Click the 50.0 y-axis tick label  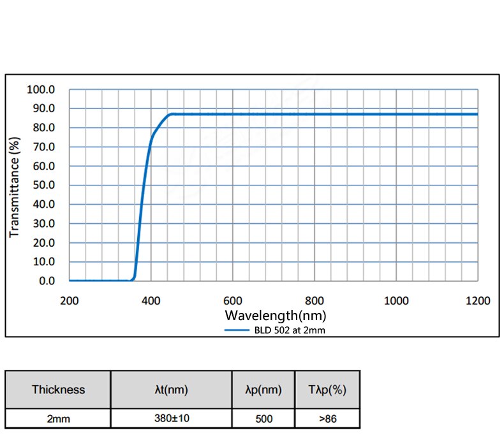click(44, 186)
